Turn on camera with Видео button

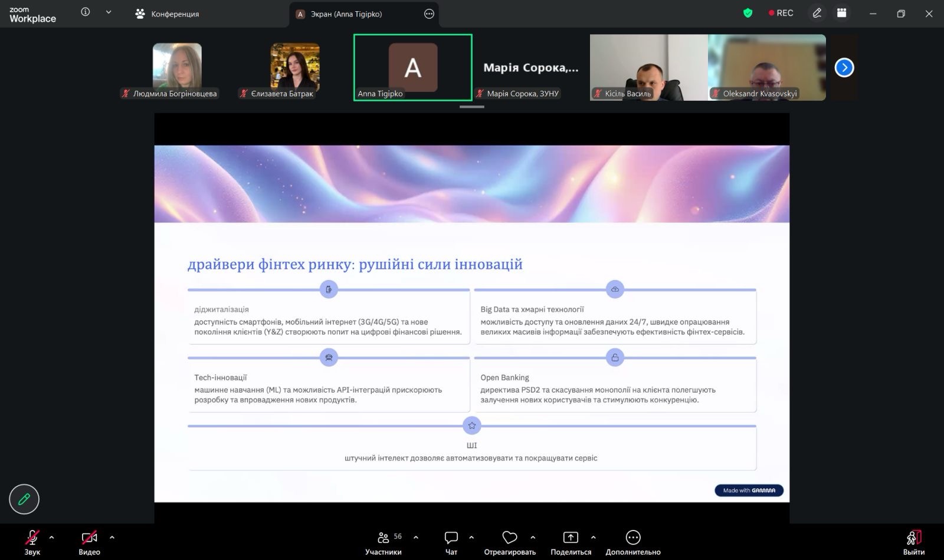[89, 542]
